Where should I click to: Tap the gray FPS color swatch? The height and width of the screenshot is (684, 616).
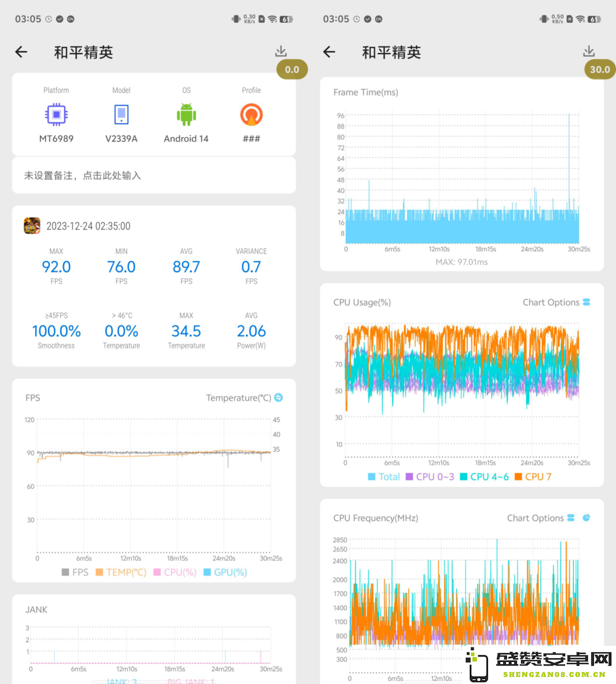(x=65, y=573)
